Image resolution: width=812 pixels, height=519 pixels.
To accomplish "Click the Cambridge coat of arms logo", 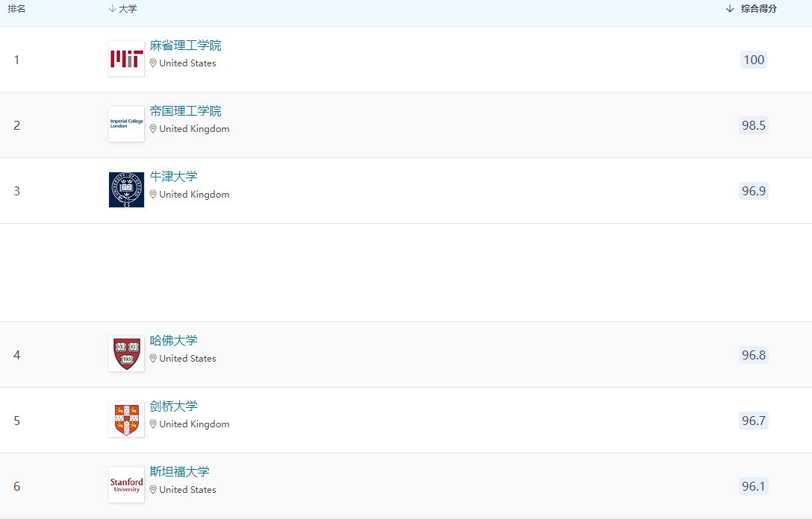I will coord(126,420).
